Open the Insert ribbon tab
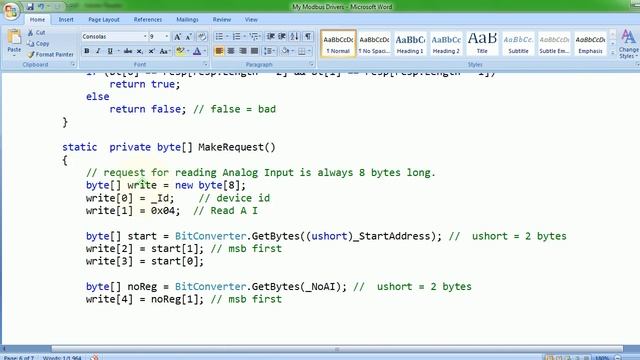The image size is (640, 360). coord(66,20)
